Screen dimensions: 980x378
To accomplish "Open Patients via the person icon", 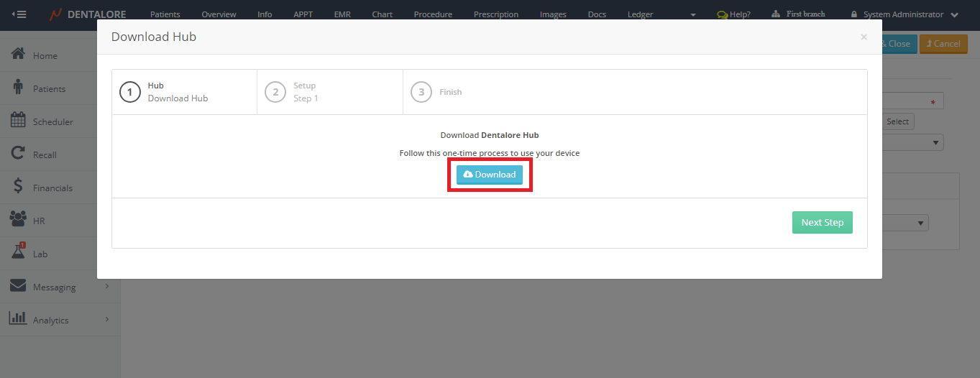I will [19, 88].
